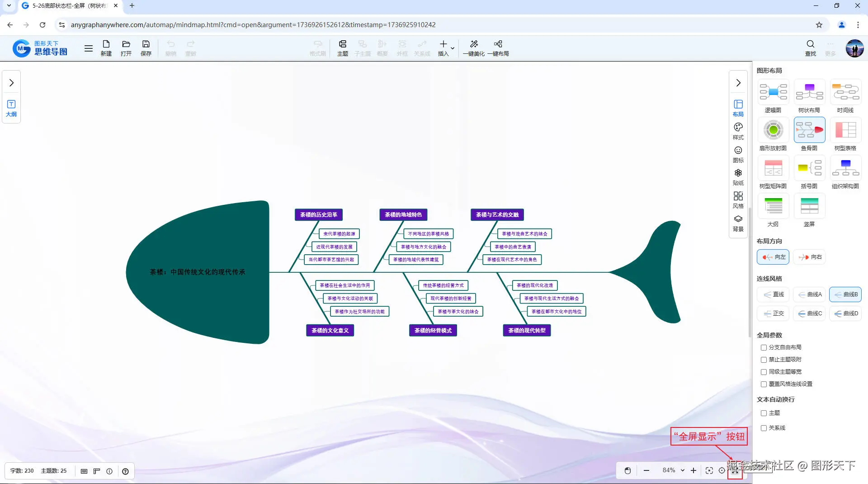Select the 茶楼的历史沿革 topic node
Image resolution: width=868 pixels, height=484 pixels.
[x=319, y=215]
